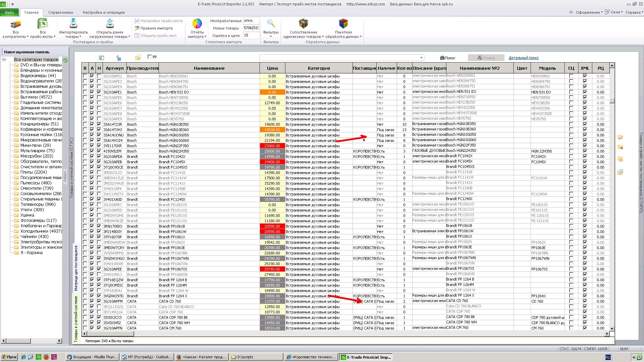Click into the search text field
The image size is (644, 362).
339,58
